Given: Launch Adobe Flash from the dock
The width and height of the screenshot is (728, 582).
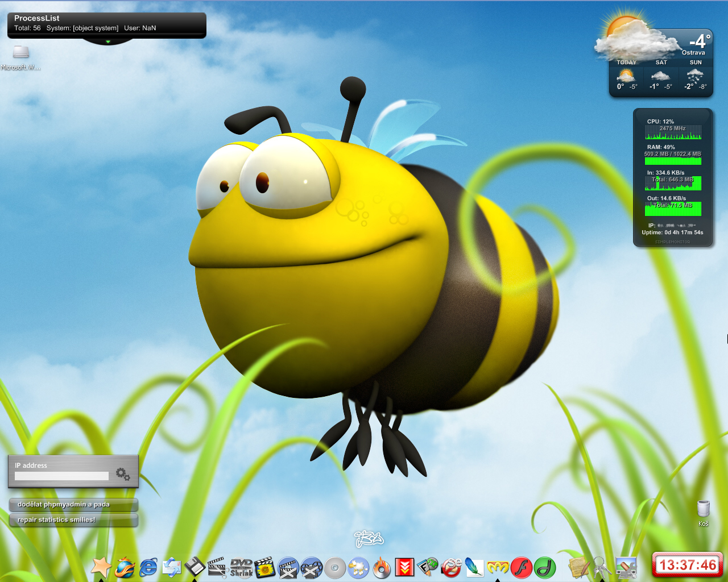Looking at the screenshot, I should click(521, 567).
